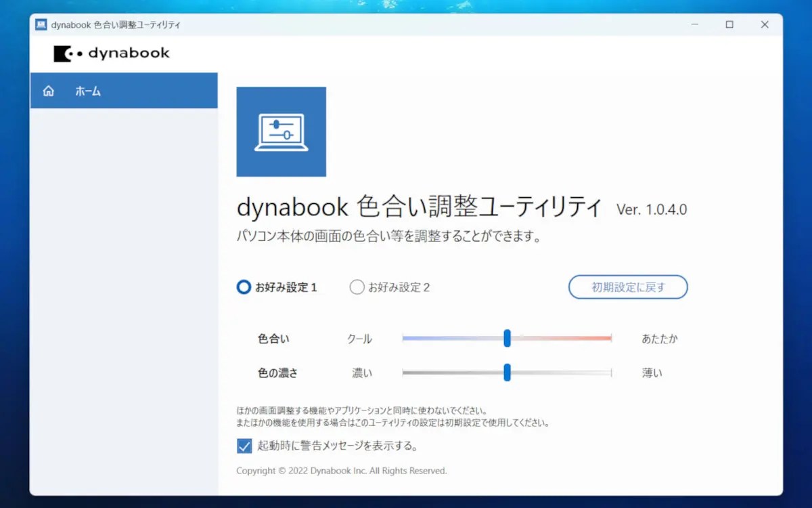Click the home icon in the sidebar

48,90
